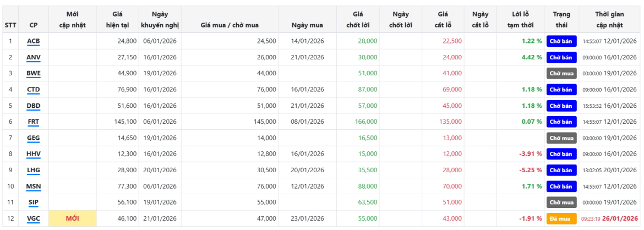644x230 pixels.
Task: Click the Chờ mua button in BWE row
Action: point(561,73)
